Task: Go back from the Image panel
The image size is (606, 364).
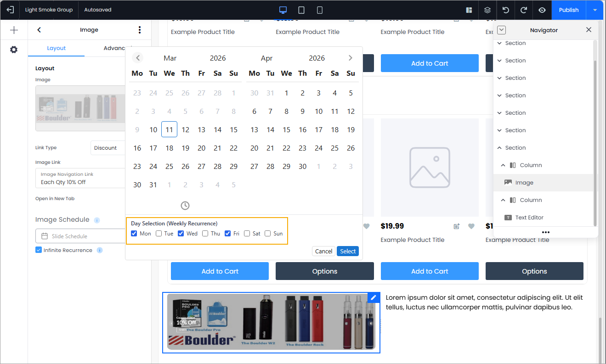Action: click(x=39, y=30)
